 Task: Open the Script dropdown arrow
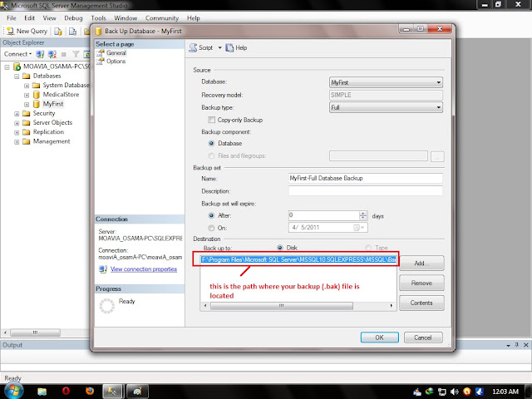pos(219,48)
